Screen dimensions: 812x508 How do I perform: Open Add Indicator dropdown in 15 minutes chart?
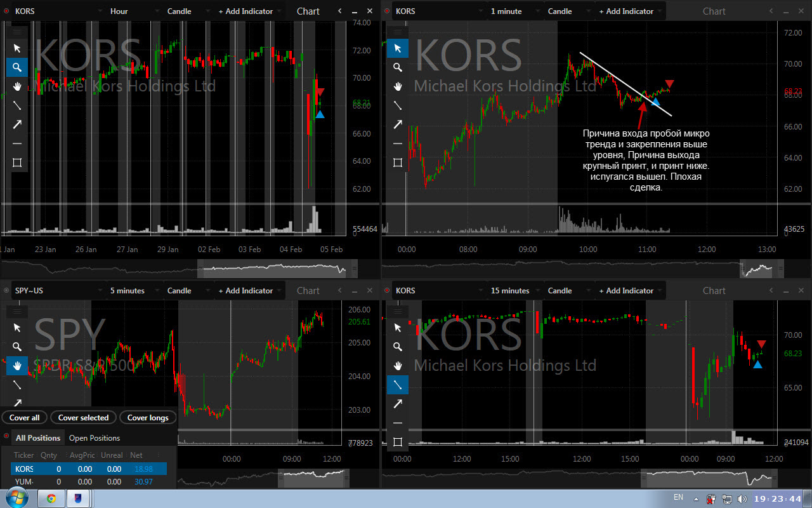pyautogui.click(x=629, y=291)
